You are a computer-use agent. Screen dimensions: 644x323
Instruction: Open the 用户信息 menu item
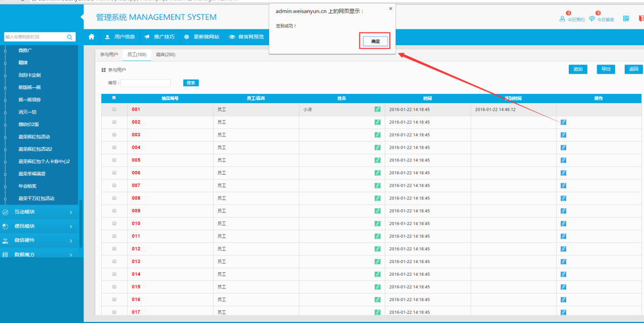point(120,37)
